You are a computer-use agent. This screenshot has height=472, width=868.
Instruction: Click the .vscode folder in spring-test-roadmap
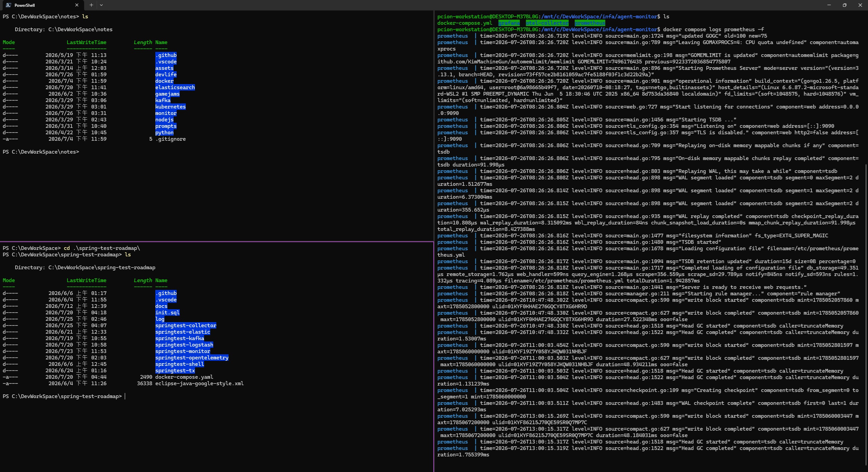click(x=166, y=300)
